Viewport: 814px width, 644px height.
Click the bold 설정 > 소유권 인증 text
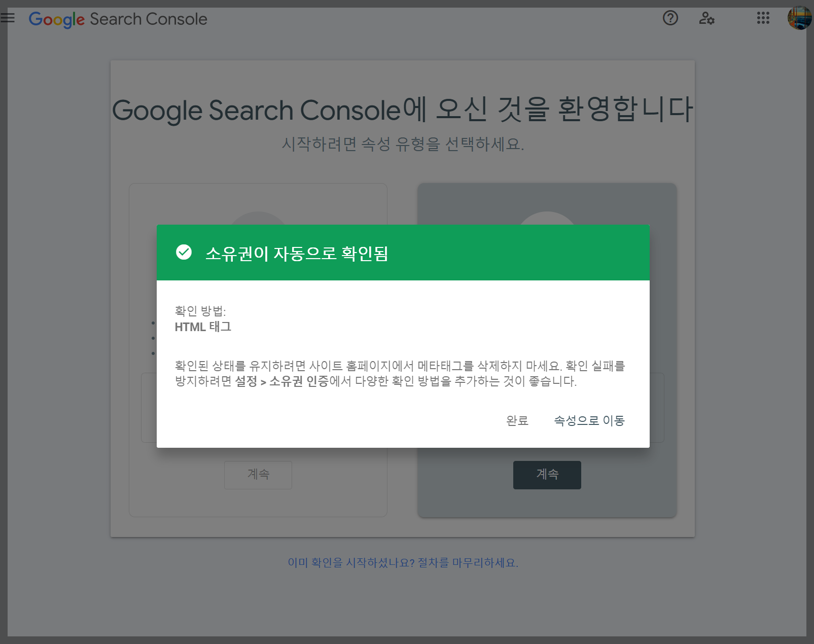282,381
